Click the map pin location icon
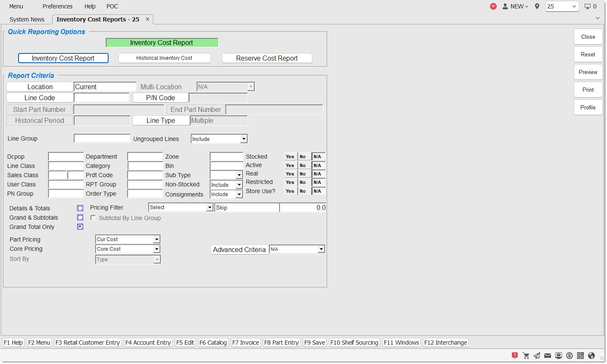The width and height of the screenshot is (607, 364). 537,6
